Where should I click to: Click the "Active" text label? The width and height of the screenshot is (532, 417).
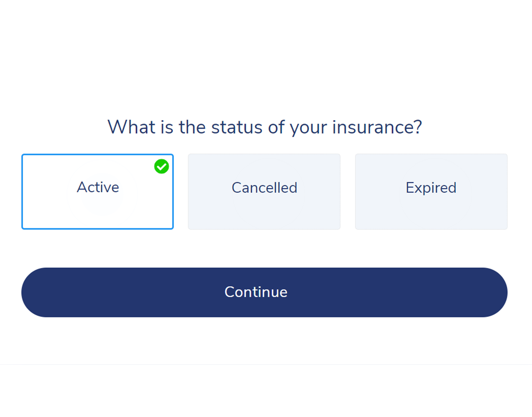click(98, 187)
